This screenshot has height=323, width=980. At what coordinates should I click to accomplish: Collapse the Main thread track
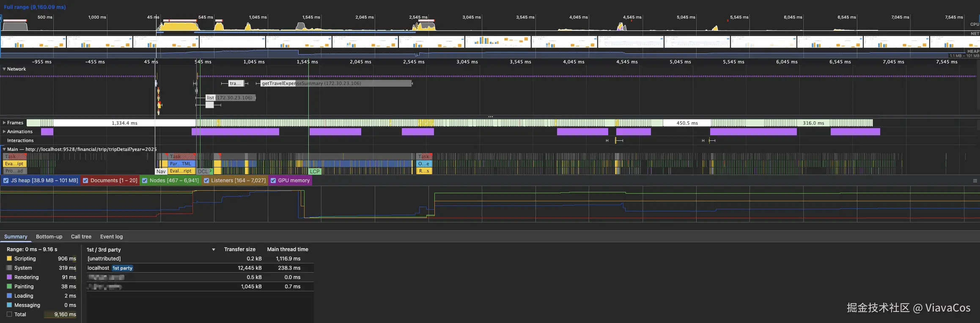coord(4,149)
